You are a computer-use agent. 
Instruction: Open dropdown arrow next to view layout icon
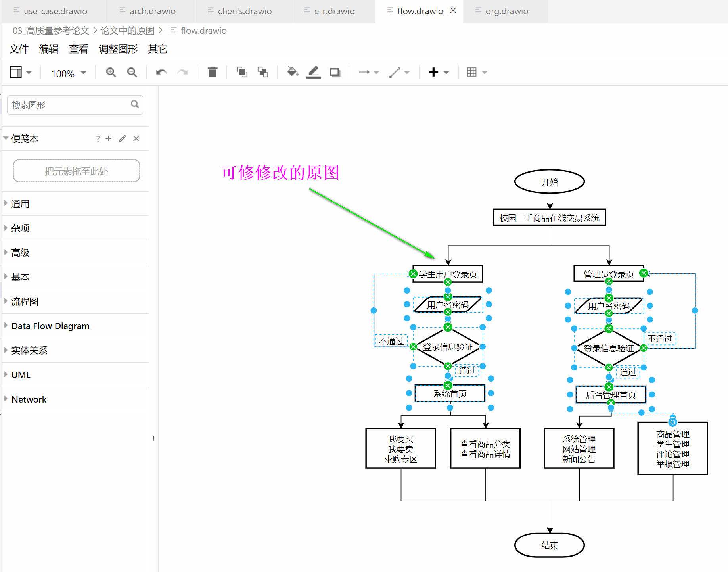click(x=29, y=73)
